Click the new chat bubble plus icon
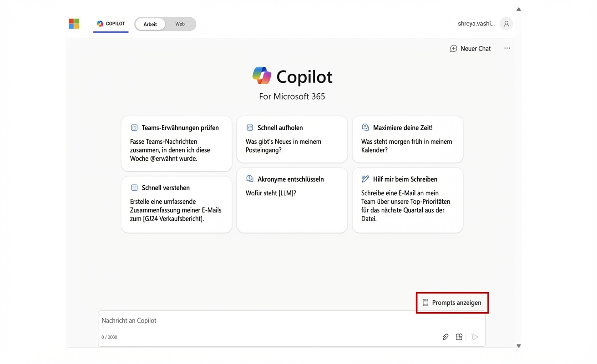Image resolution: width=597 pixels, height=364 pixels. (x=453, y=48)
